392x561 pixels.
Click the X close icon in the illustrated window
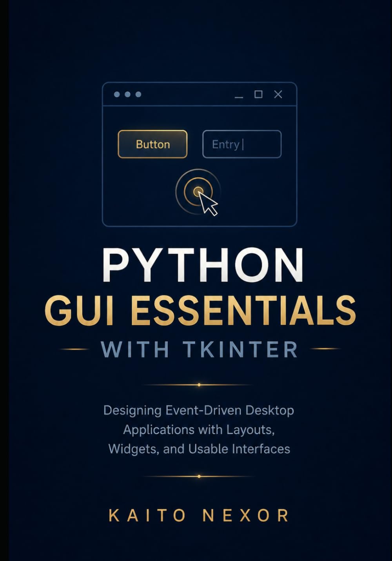[x=278, y=94]
